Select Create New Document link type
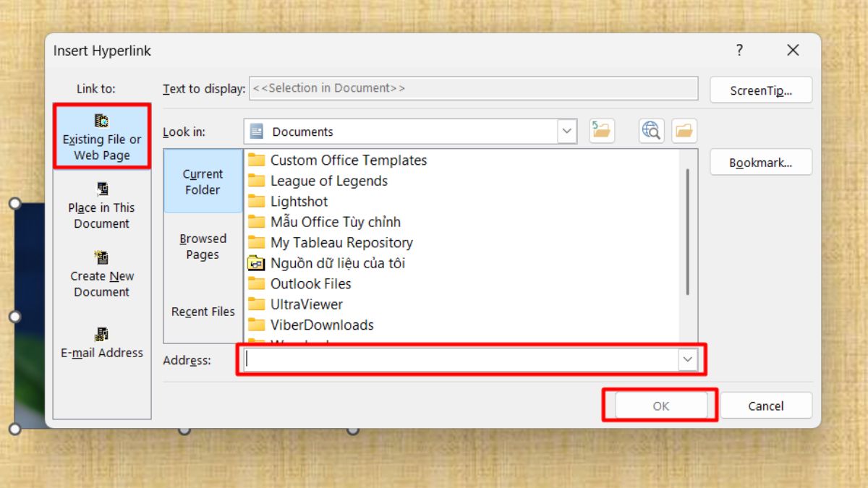This screenshot has height=488, width=868. click(x=101, y=274)
